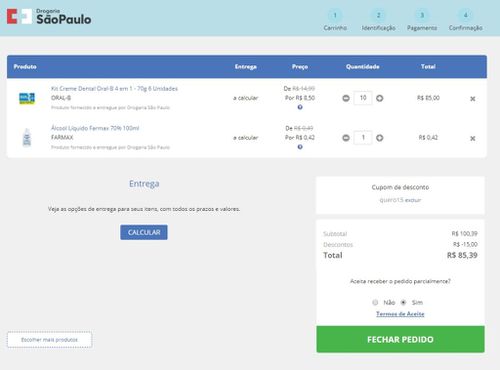Image resolution: width=500 pixels, height=370 pixels.
Task: Remove coupon via excluir link
Action: [413, 200]
